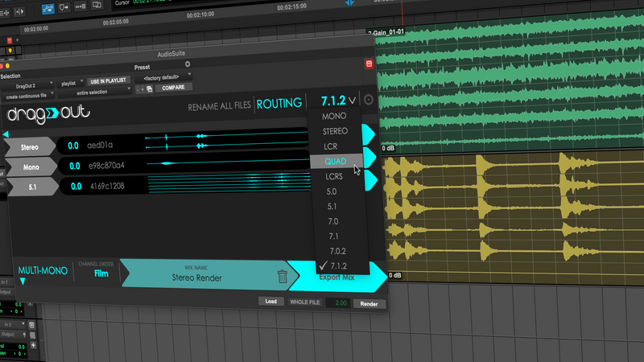Click the Load button
Screen dimensions: 644x362
coord(270,301)
